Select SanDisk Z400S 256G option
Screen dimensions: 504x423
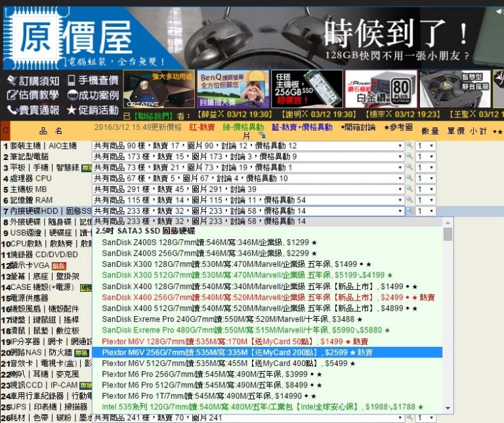tap(268, 253)
